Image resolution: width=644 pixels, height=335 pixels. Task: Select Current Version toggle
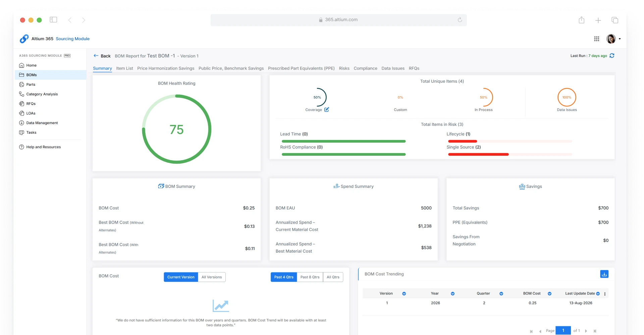[181, 277]
